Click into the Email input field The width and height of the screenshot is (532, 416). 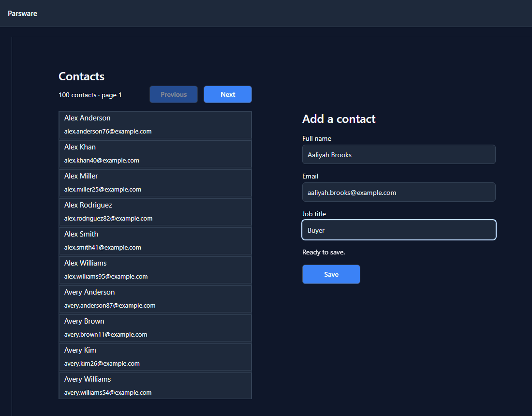[399, 192]
